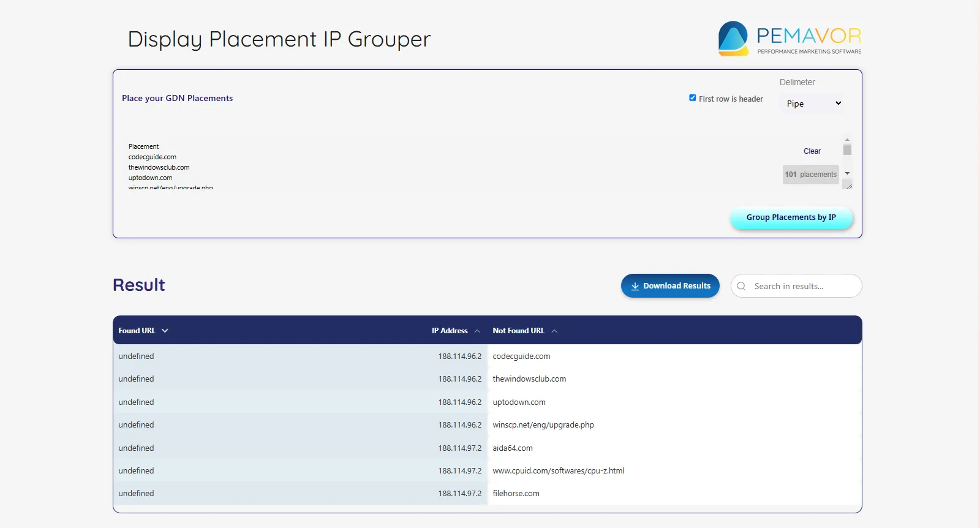This screenshot has height=528, width=980.
Task: Click the Found URL column header
Action: [x=137, y=331]
